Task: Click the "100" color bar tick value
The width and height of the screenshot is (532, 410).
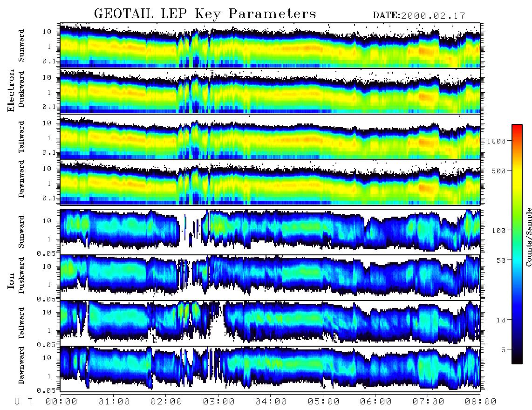Action: click(x=499, y=231)
